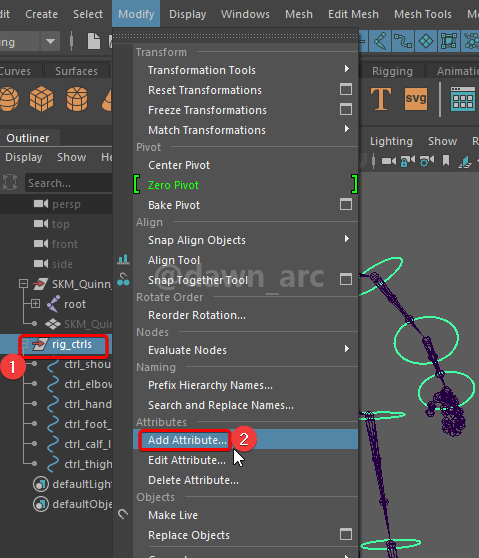Create polygon type text tool
The image size is (479, 558).
380,99
